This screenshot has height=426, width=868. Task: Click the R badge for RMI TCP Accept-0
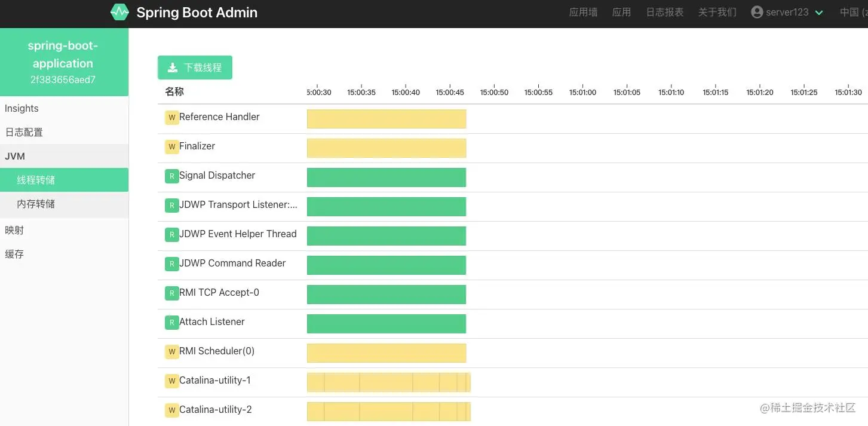(x=172, y=293)
